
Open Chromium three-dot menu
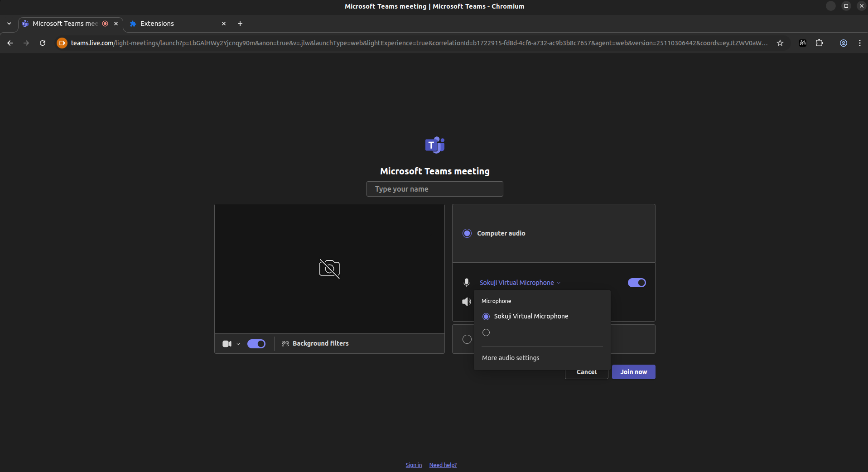coord(860,43)
